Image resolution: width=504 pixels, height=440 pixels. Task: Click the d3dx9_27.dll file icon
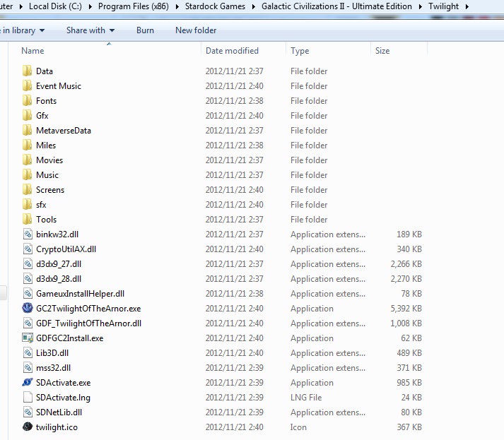click(x=28, y=263)
